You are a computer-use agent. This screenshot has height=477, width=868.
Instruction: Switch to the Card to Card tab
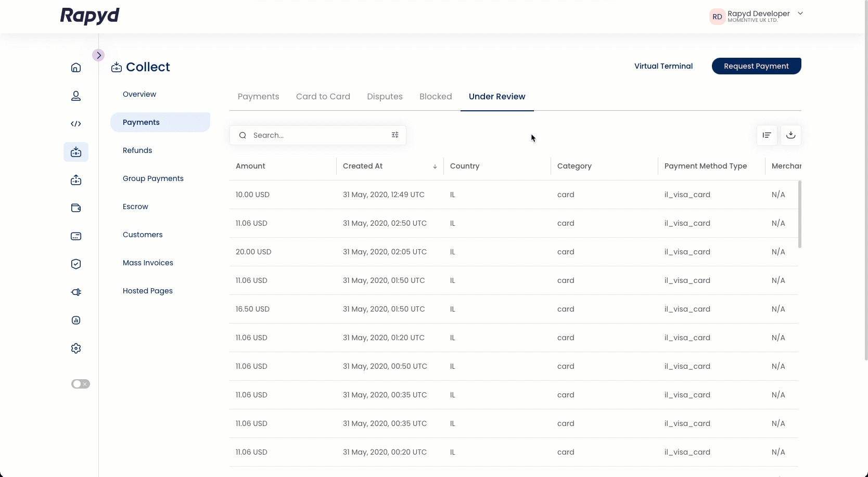pyautogui.click(x=323, y=97)
